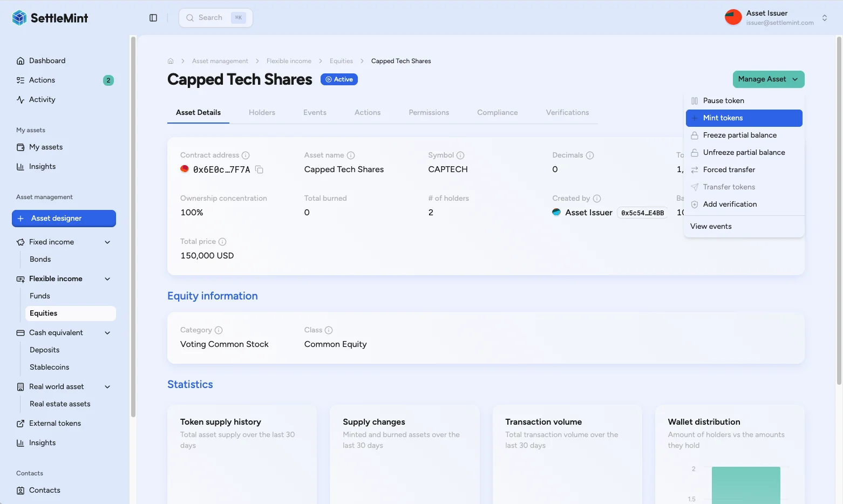
Task: Open the Asset designer
Action: tap(64, 218)
